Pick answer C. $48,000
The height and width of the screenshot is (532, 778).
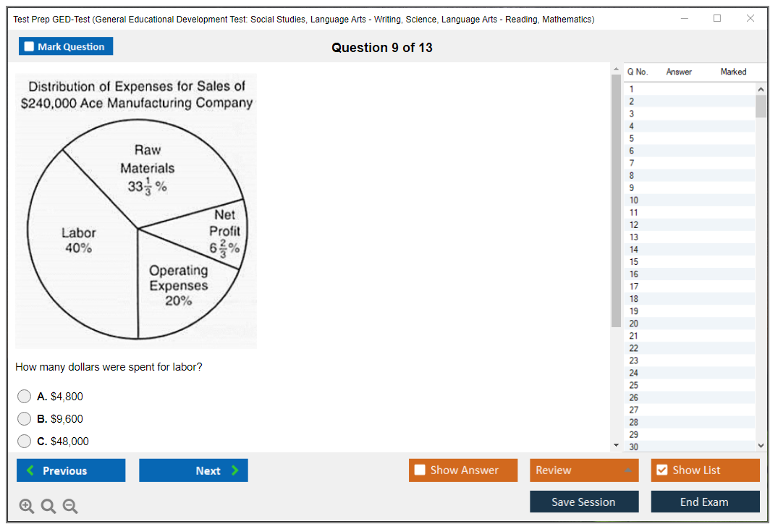[25, 442]
